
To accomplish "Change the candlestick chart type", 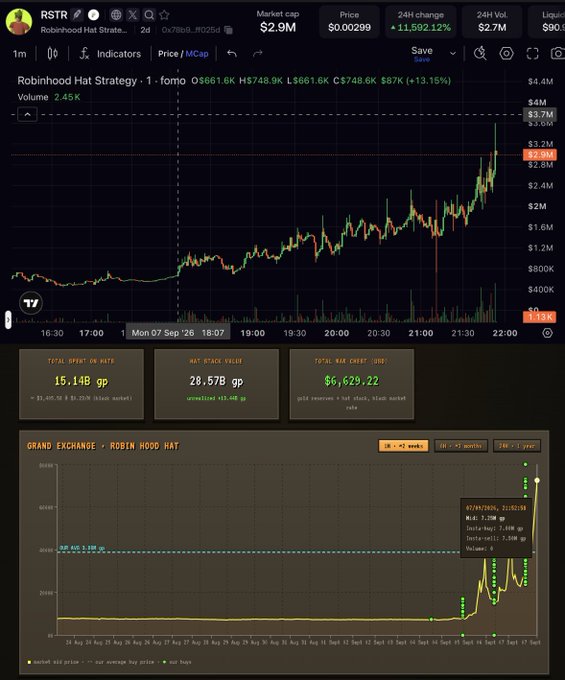I will pos(52,54).
